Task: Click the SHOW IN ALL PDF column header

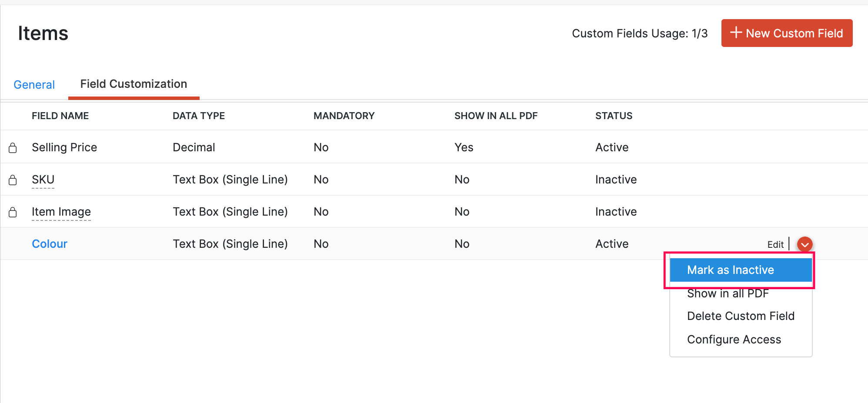Action: (496, 116)
